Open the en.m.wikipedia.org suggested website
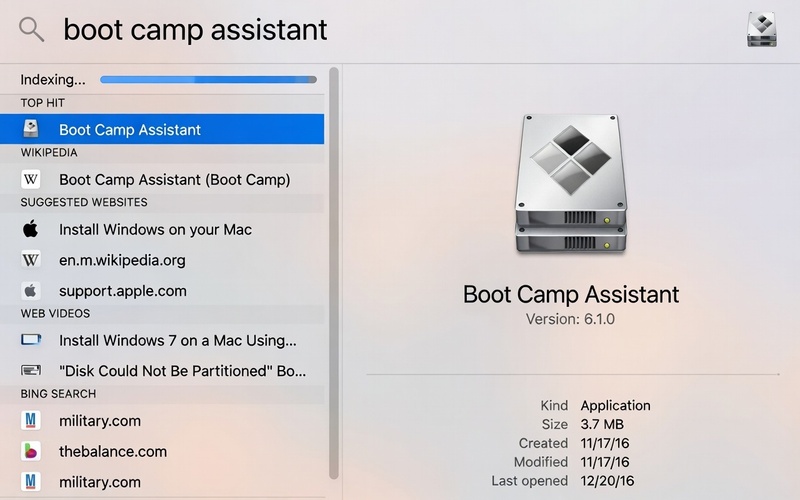The image size is (800, 500). [162, 260]
